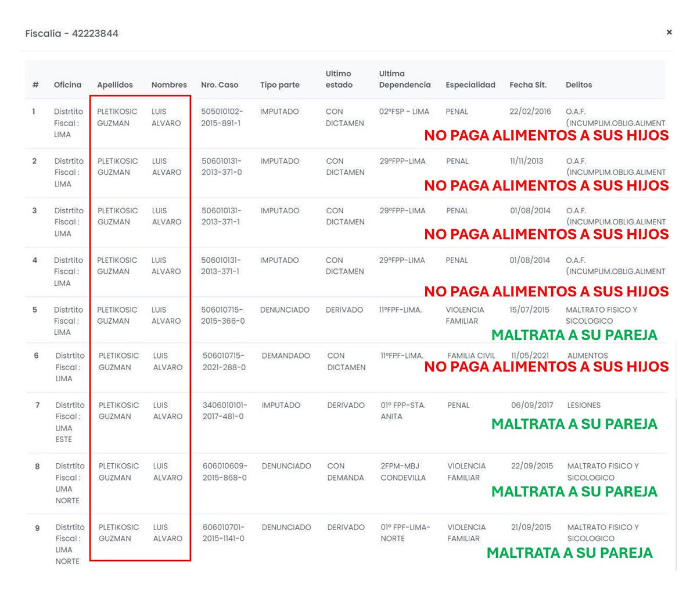The width and height of the screenshot is (697, 616).
Task: Click the FAMILIA CIVIL specialty cell
Action: 471,356
